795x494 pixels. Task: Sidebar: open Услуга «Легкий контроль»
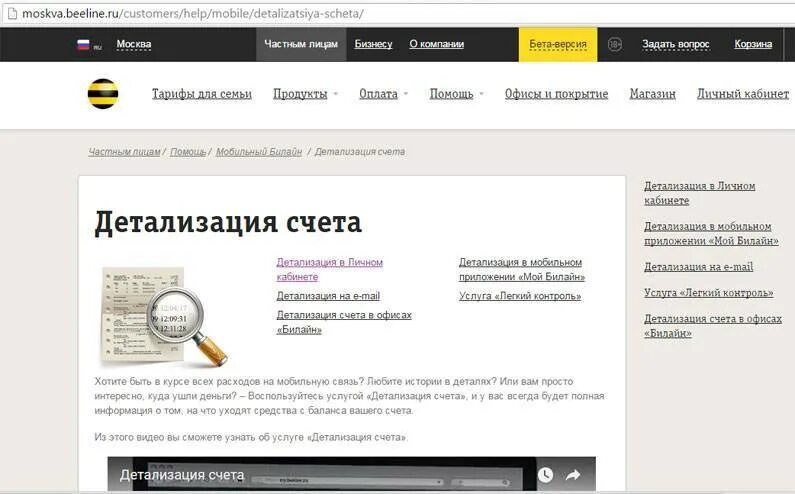pyautogui.click(x=708, y=293)
